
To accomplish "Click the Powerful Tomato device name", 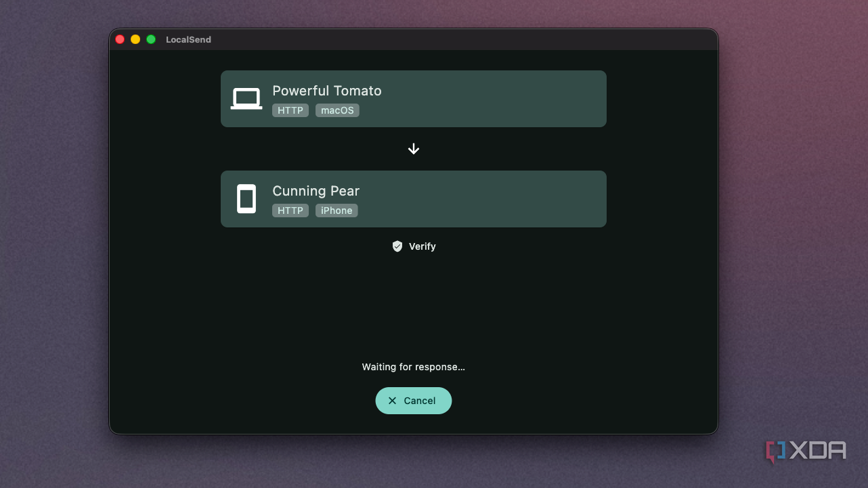I will click(327, 91).
